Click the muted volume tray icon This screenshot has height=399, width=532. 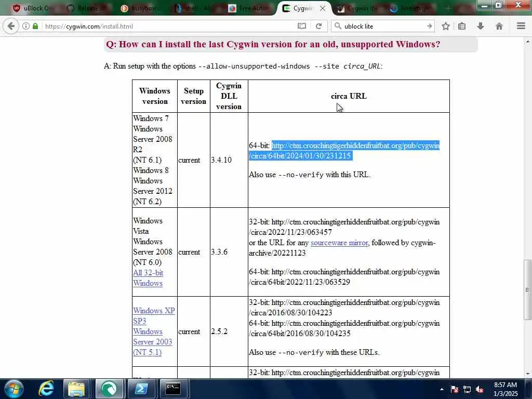click(480, 389)
